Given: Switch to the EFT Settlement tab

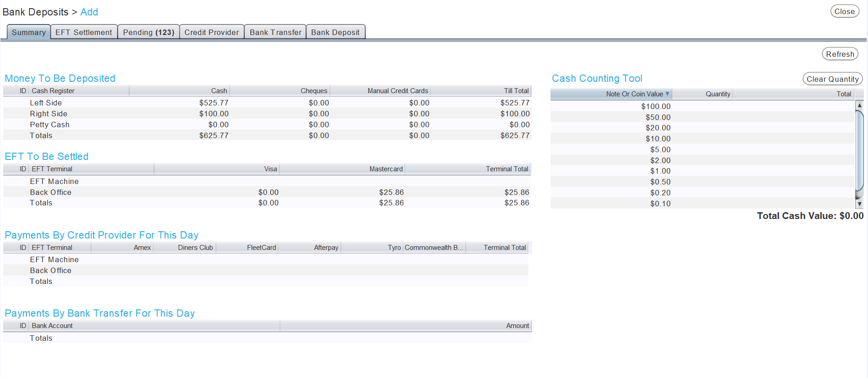Looking at the screenshot, I should 84,32.
